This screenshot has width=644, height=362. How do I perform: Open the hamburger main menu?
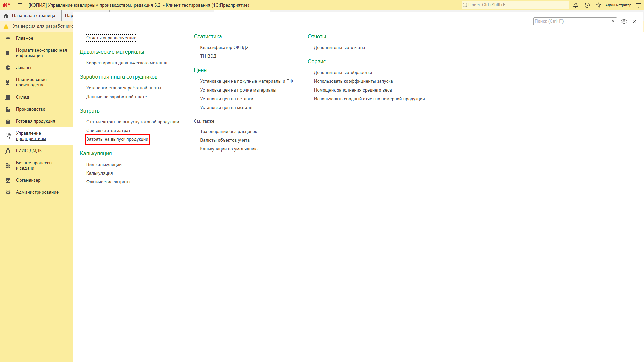(x=20, y=5)
